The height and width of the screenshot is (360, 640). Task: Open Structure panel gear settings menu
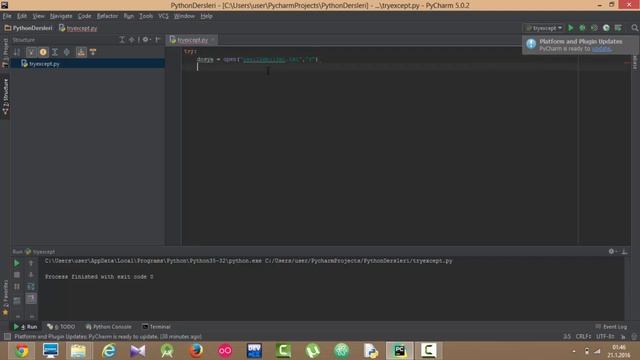point(146,40)
